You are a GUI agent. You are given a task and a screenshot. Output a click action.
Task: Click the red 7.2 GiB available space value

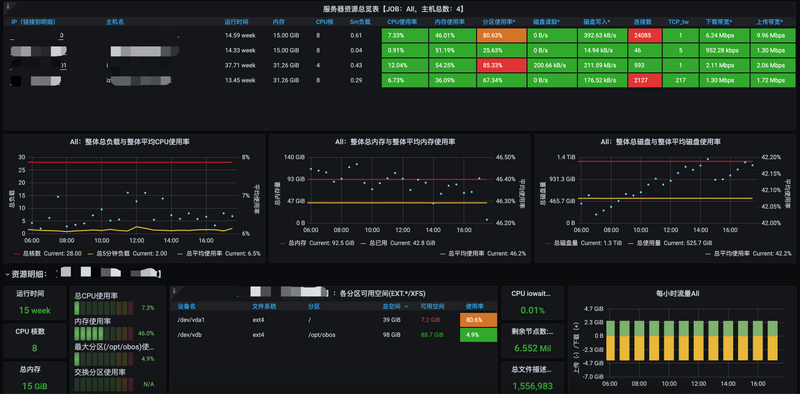pyautogui.click(x=432, y=320)
